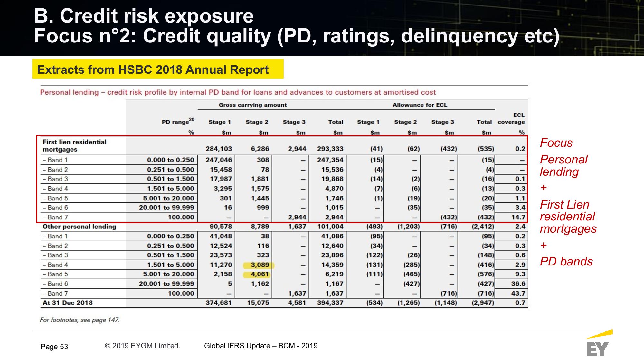Viewport: 644px width, 362px height.
Task: Select 'Global IFRS Update – BCM - 2019' footer text
Action: [x=261, y=346]
